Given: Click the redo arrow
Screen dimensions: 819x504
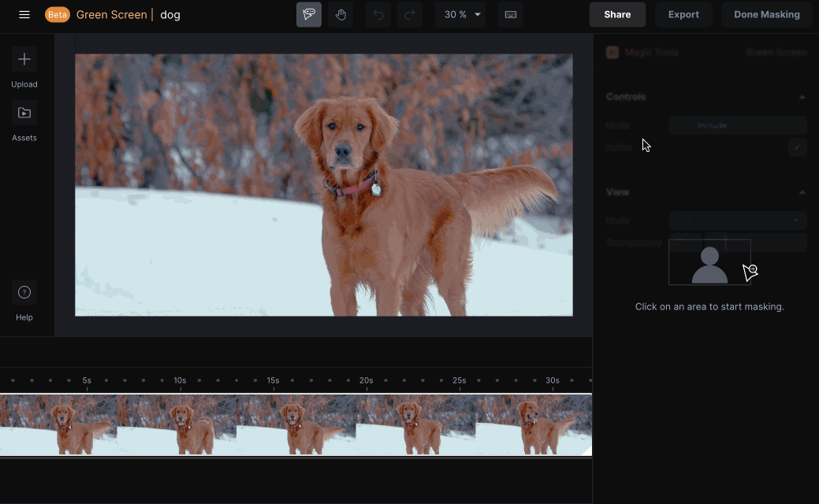Looking at the screenshot, I should [x=410, y=15].
